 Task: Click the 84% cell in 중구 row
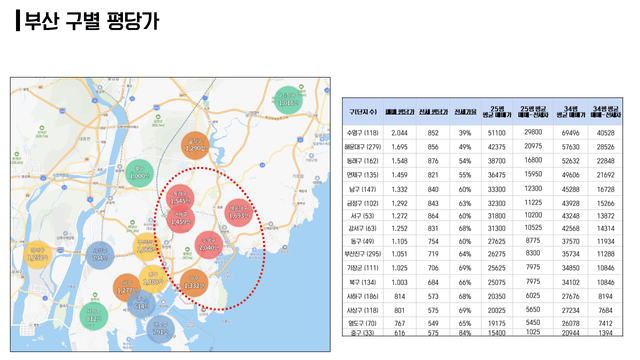(x=465, y=333)
